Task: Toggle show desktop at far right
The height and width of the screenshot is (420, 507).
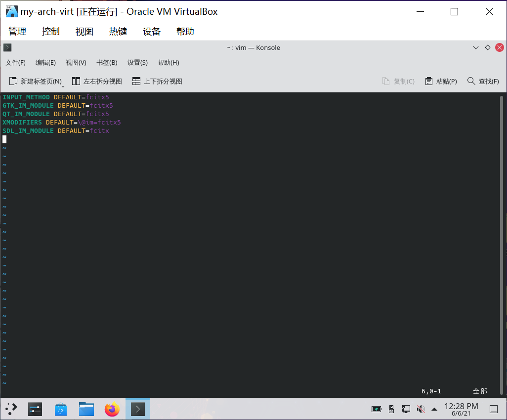Action: 494,409
